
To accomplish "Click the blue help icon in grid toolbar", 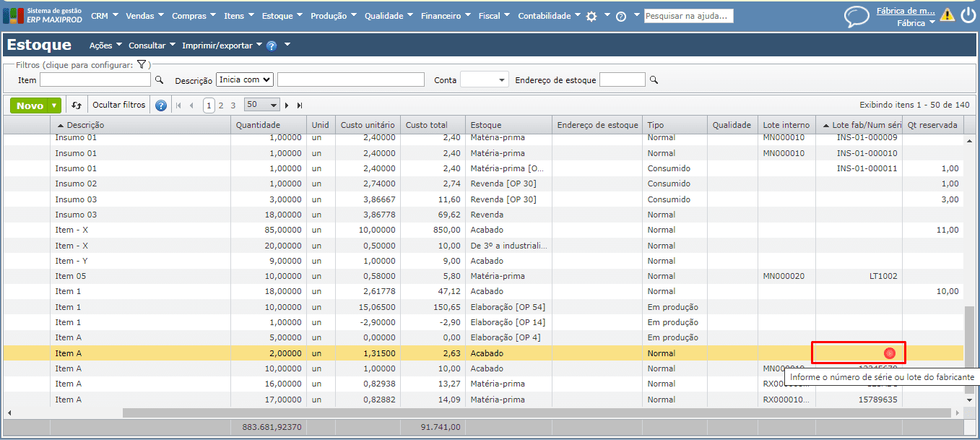I will [160, 105].
